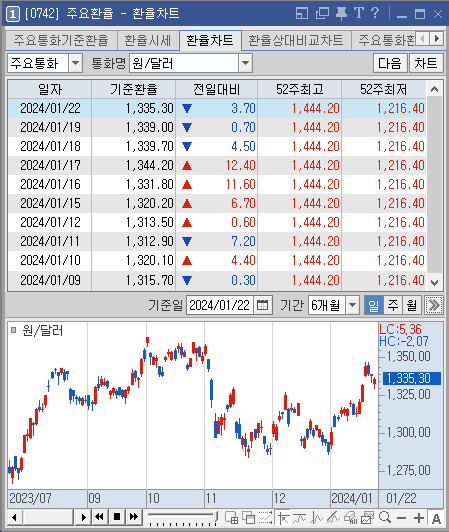Select the 2024/01/12 date cell

point(50,222)
